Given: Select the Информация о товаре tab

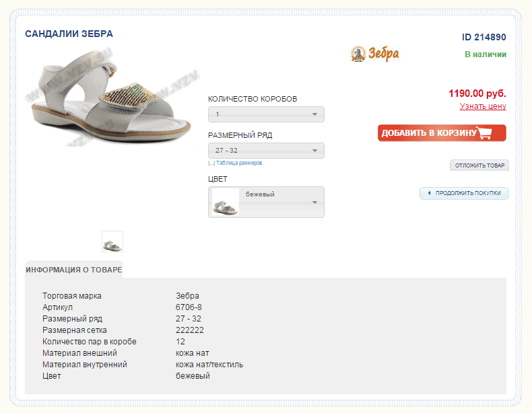Looking at the screenshot, I should [73, 270].
